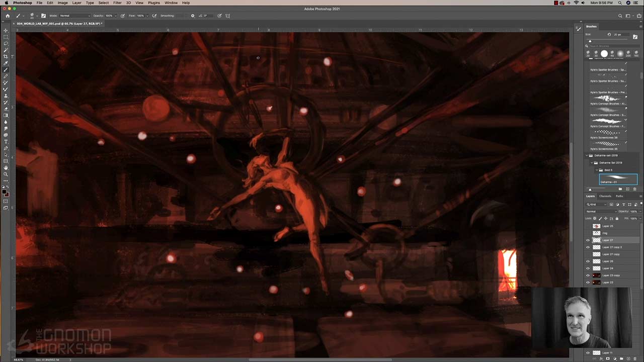Switch to the Channels tab
This screenshot has width=644, height=362.
pos(605,196)
